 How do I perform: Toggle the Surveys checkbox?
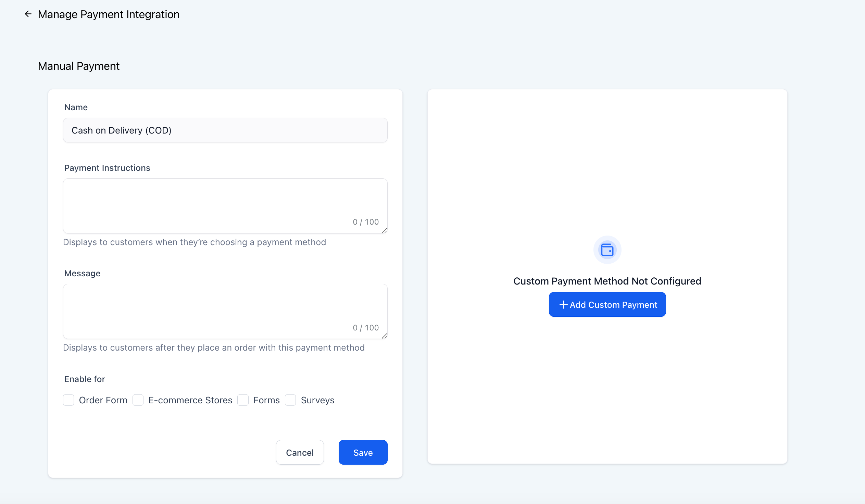pyautogui.click(x=290, y=400)
